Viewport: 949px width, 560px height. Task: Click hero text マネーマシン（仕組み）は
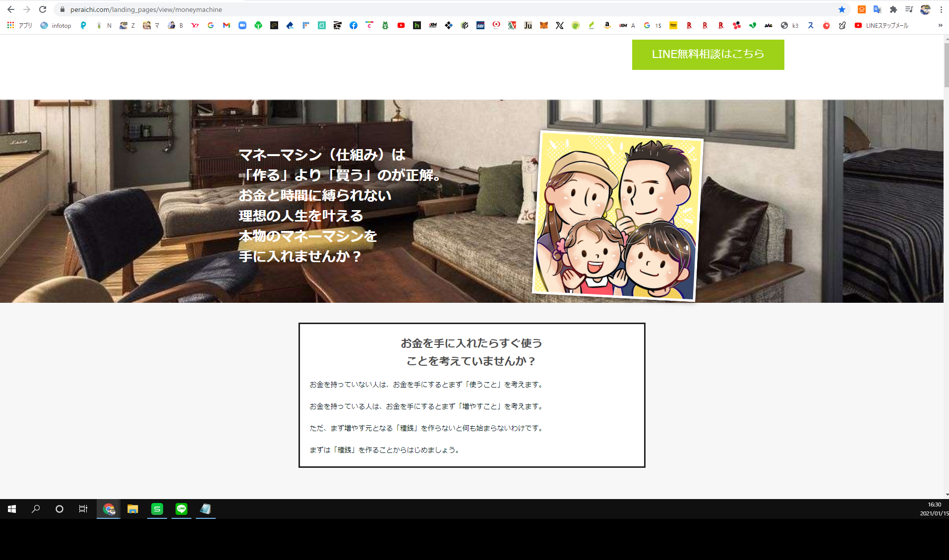coord(322,155)
